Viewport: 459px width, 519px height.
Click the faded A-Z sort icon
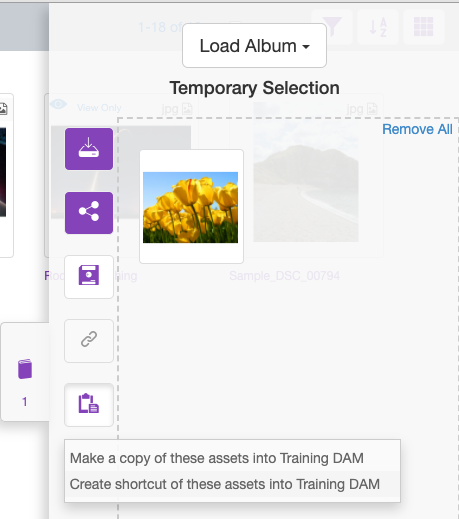(378, 27)
